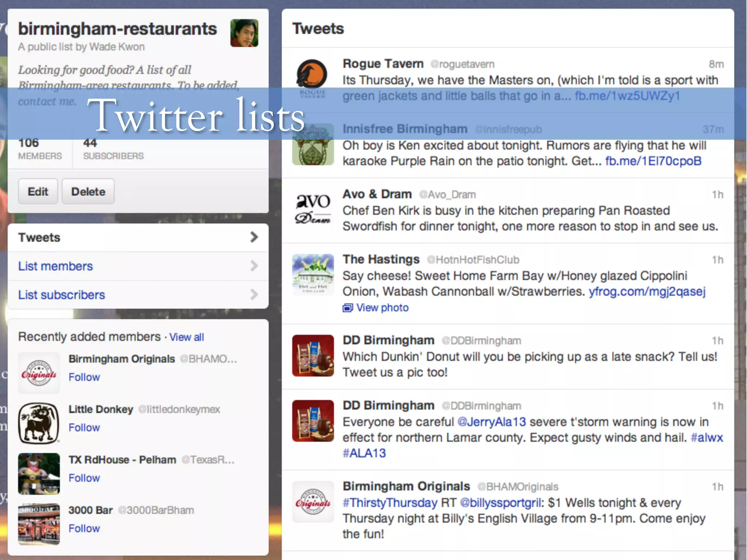This screenshot has width=747, height=560.
Task: Click the @3000BarBham handle
Action: (x=156, y=510)
